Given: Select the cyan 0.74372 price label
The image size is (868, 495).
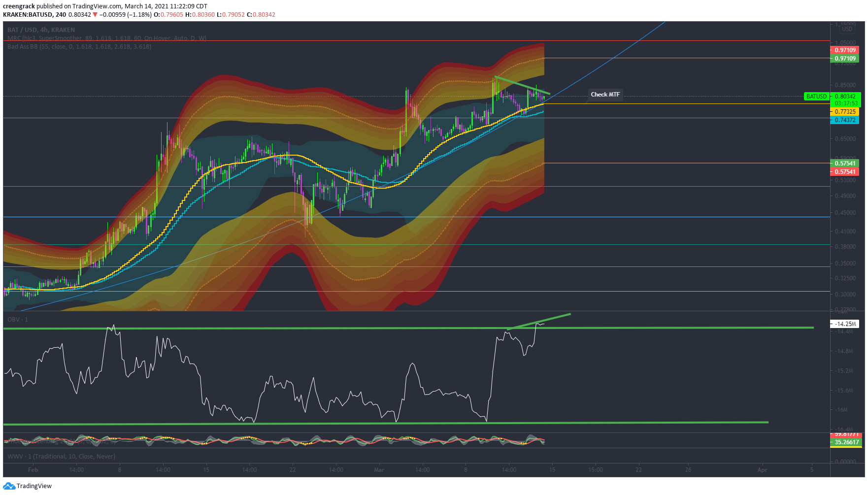Looking at the screenshot, I should [x=845, y=120].
